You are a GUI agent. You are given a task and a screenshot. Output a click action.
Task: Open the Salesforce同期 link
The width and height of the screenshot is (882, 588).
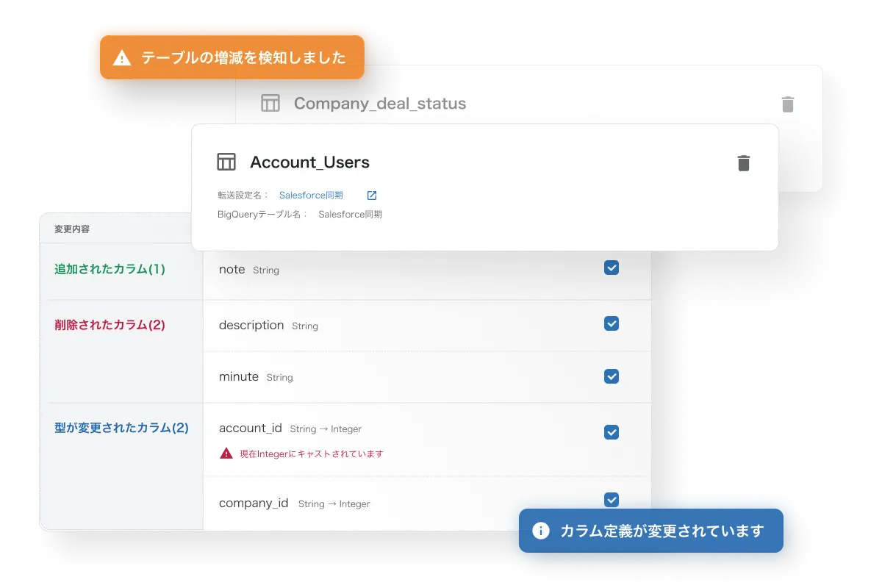coord(311,195)
